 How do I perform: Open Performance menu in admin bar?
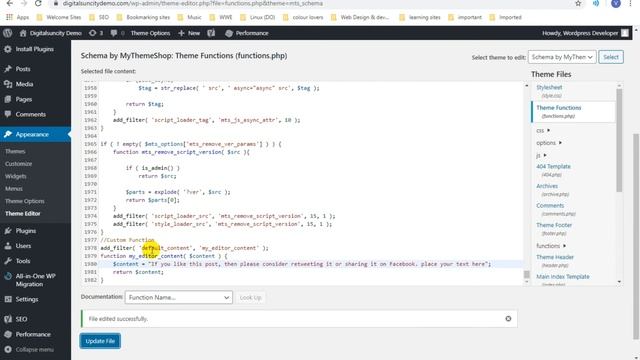[x=247, y=33]
